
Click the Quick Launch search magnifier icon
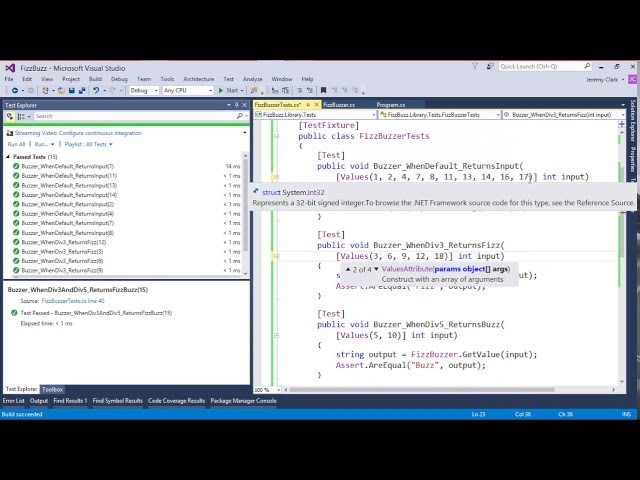(587, 66)
